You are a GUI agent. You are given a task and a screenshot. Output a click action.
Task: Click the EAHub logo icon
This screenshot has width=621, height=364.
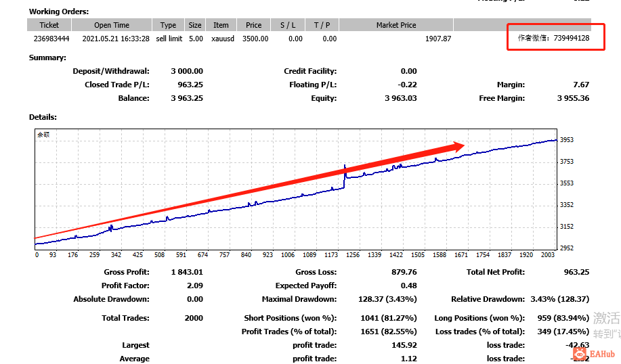coord(580,352)
